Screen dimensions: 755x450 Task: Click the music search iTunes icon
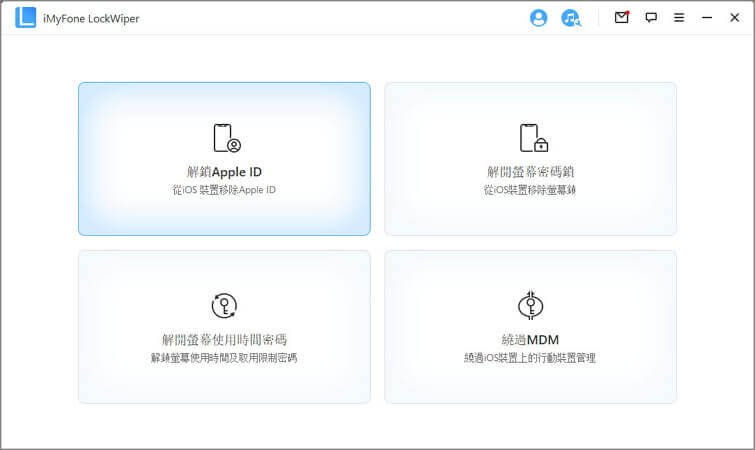[571, 18]
